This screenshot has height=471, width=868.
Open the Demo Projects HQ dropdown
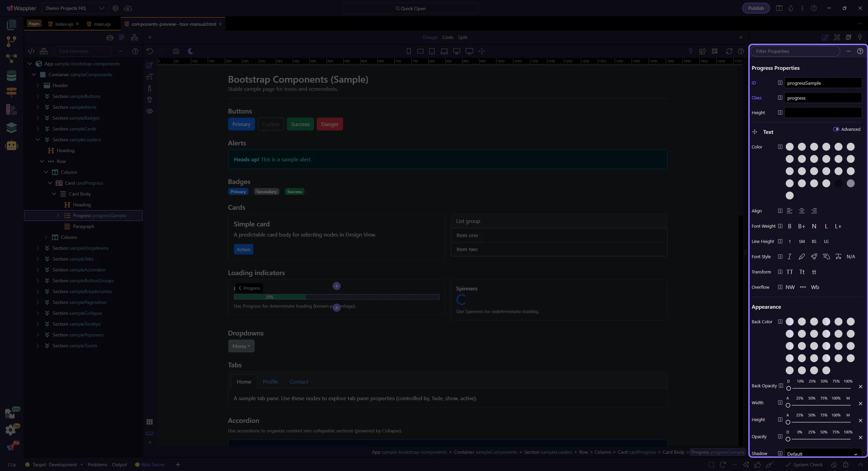[x=75, y=8]
